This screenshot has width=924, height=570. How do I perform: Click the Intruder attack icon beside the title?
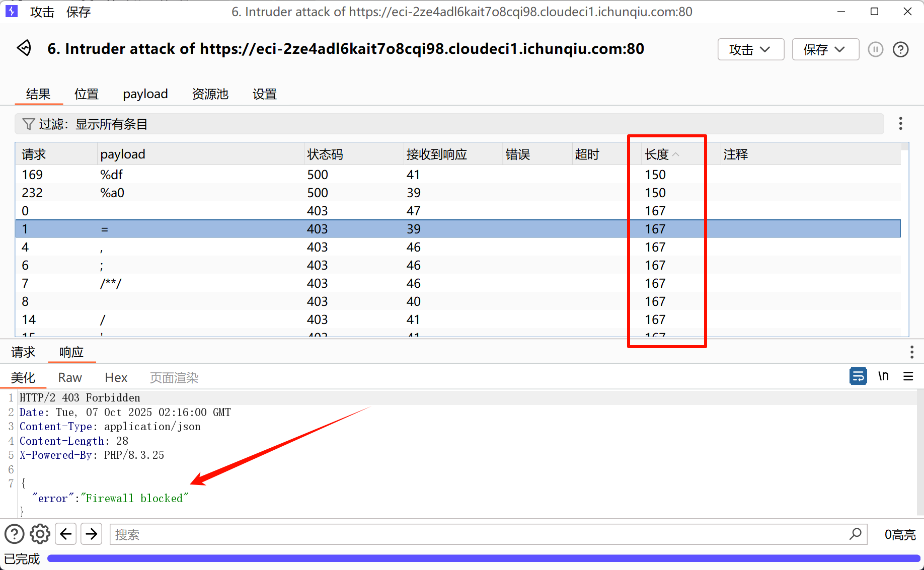click(24, 48)
